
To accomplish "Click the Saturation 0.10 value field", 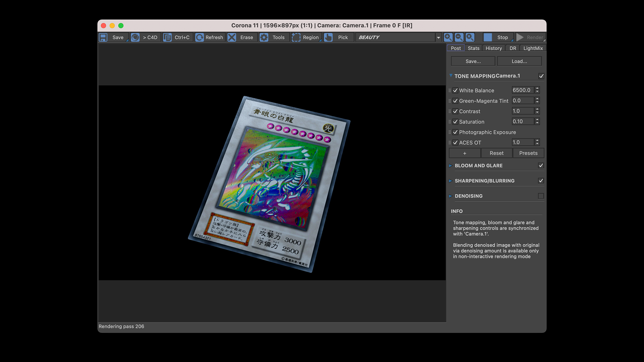I will click(523, 121).
